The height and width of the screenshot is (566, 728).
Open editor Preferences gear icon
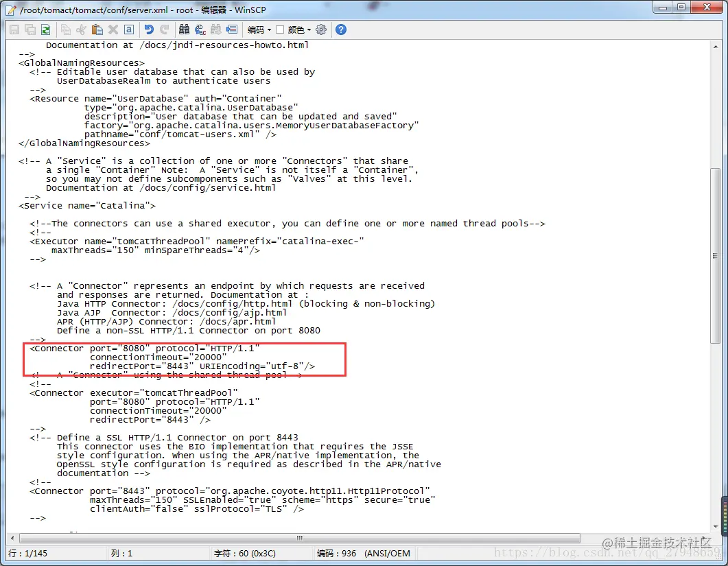(321, 30)
